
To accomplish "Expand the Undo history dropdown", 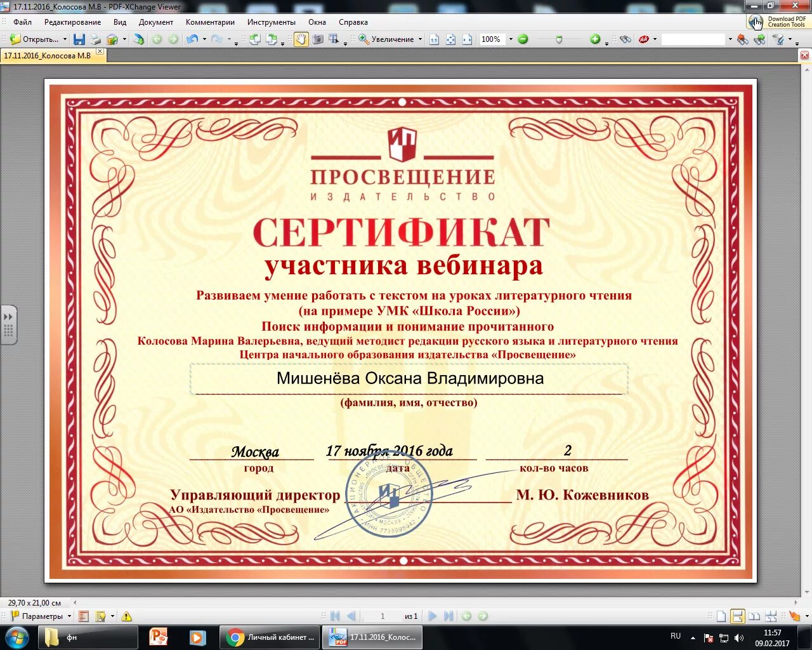I will click(x=204, y=39).
